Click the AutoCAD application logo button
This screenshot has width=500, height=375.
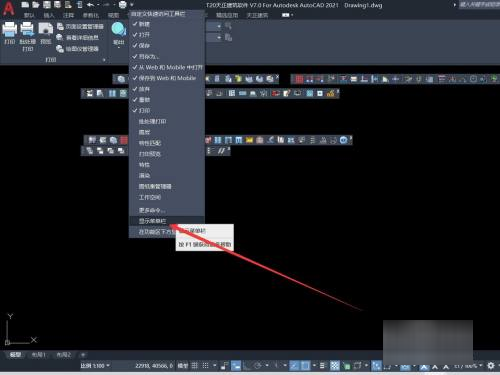pos(8,8)
